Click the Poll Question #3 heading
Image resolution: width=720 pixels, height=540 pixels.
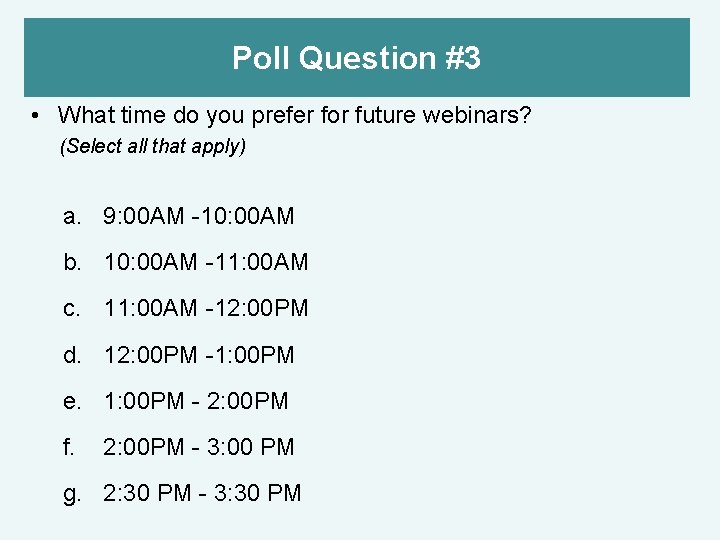point(356,58)
